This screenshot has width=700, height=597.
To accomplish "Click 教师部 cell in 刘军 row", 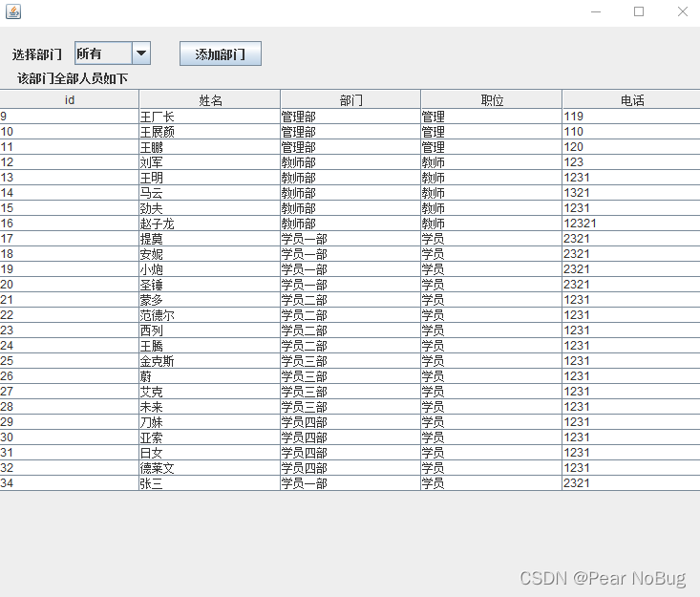I will [350, 162].
